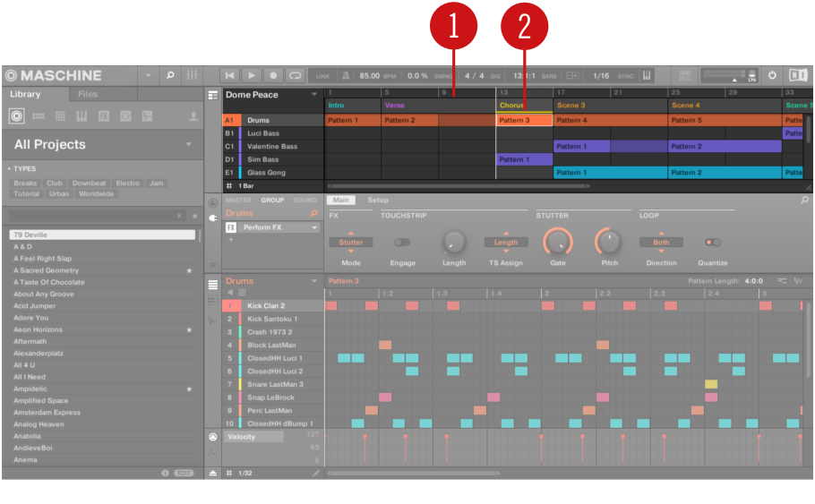The width and height of the screenshot is (815, 504).
Task: Mute the Drums group speaker icon
Action: 230,293
